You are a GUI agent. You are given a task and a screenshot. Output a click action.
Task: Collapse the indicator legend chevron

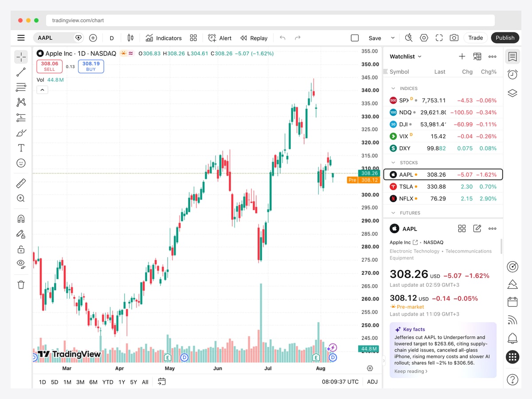[x=42, y=90]
